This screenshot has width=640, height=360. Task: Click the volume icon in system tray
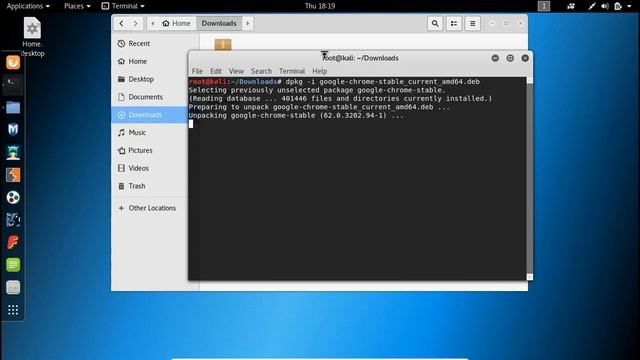coord(605,6)
